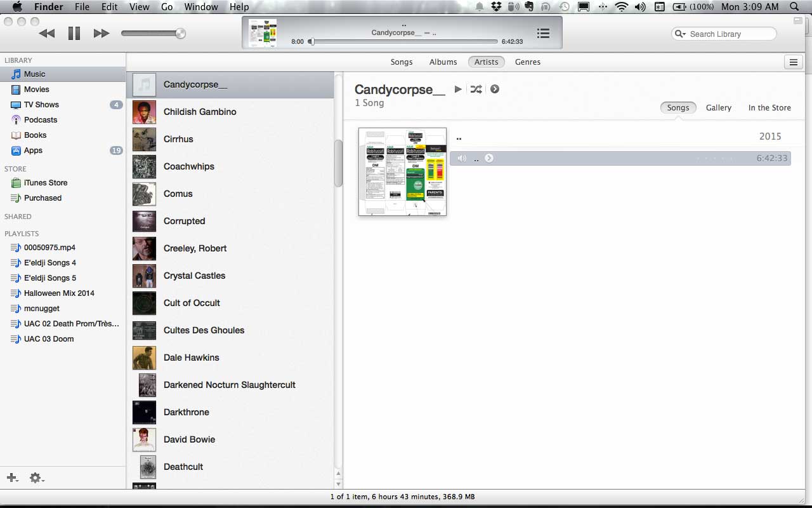The width and height of the screenshot is (812, 508).
Task: Open the Halloween Mix 2014 playlist
Action: click(x=63, y=293)
